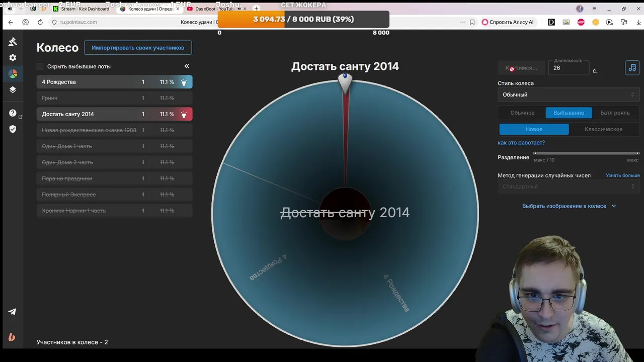644x362 pixels.
Task: Click the crossed-out Пара на праздники lot
Action: [114, 178]
